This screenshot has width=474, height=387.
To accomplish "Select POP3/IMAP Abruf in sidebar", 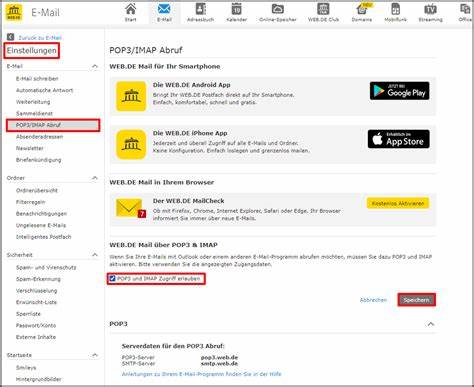I will (x=53, y=125).
